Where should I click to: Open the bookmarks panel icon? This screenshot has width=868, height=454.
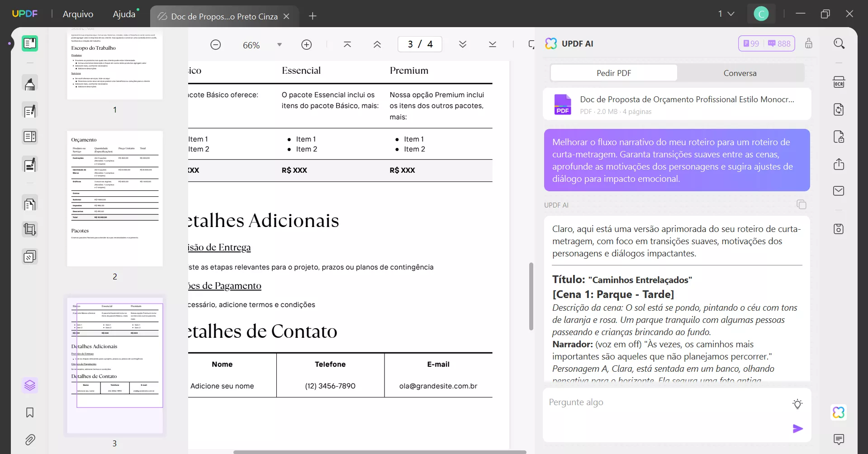point(30,412)
